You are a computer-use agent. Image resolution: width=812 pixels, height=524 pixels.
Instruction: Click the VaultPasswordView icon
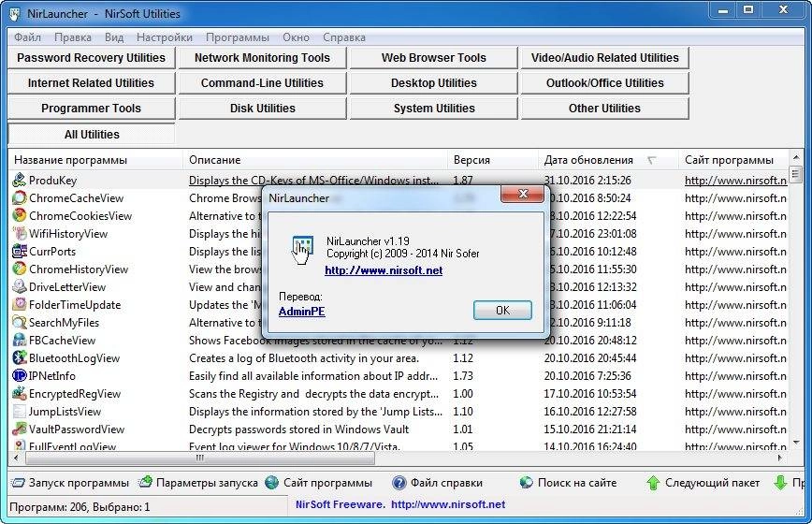pos(19,429)
